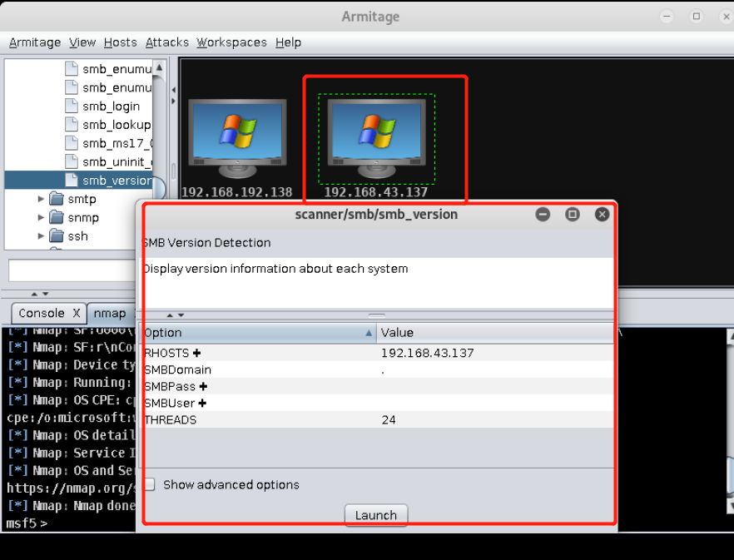734x560 pixels.
Task: Click the smb_uninit module file icon
Action: tap(72, 161)
